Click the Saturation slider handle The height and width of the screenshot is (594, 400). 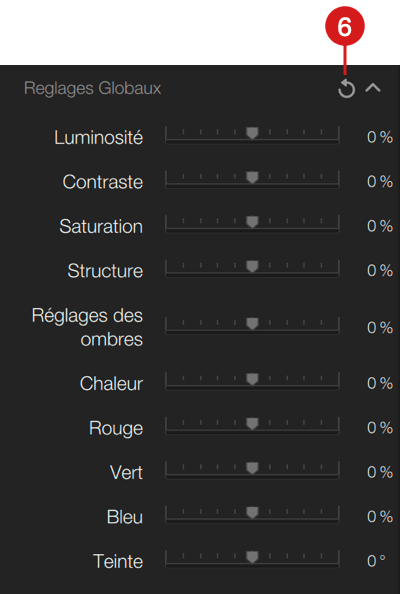(x=252, y=222)
